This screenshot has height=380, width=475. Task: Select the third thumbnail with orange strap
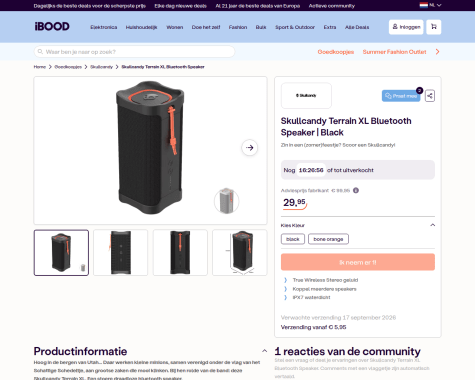click(180, 253)
